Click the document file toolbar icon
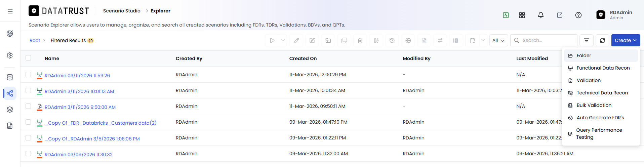 (x=424, y=40)
